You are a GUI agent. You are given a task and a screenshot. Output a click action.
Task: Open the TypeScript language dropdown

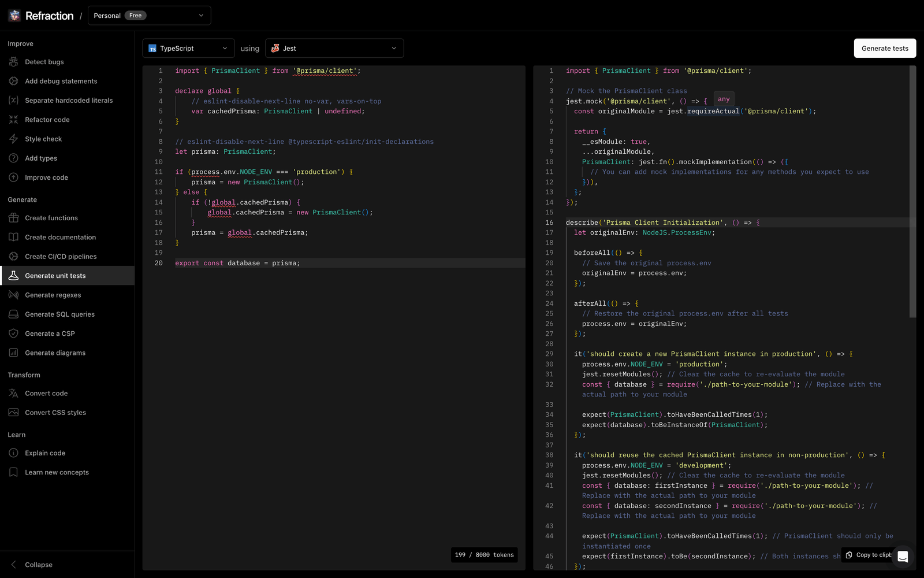pyautogui.click(x=188, y=49)
